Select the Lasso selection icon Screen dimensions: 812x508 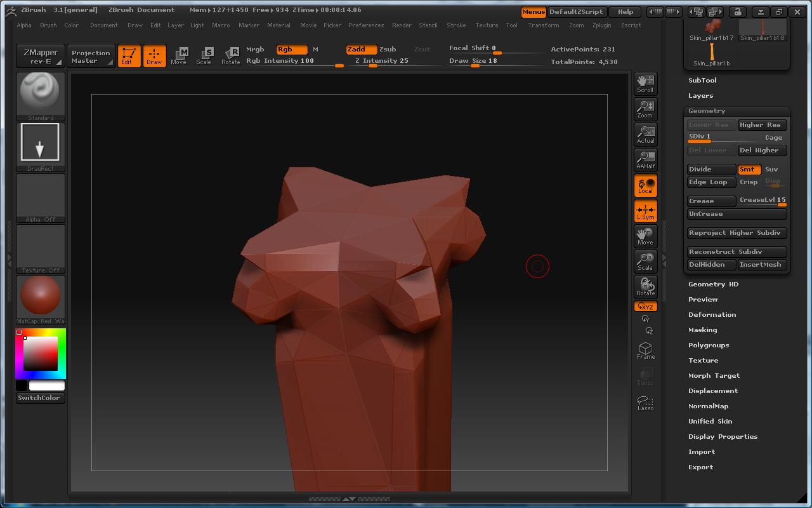(x=645, y=403)
